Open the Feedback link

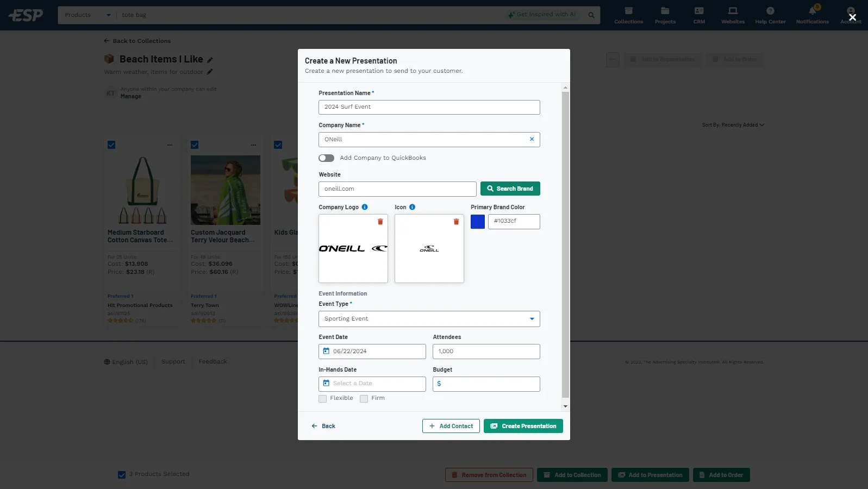[213, 362]
